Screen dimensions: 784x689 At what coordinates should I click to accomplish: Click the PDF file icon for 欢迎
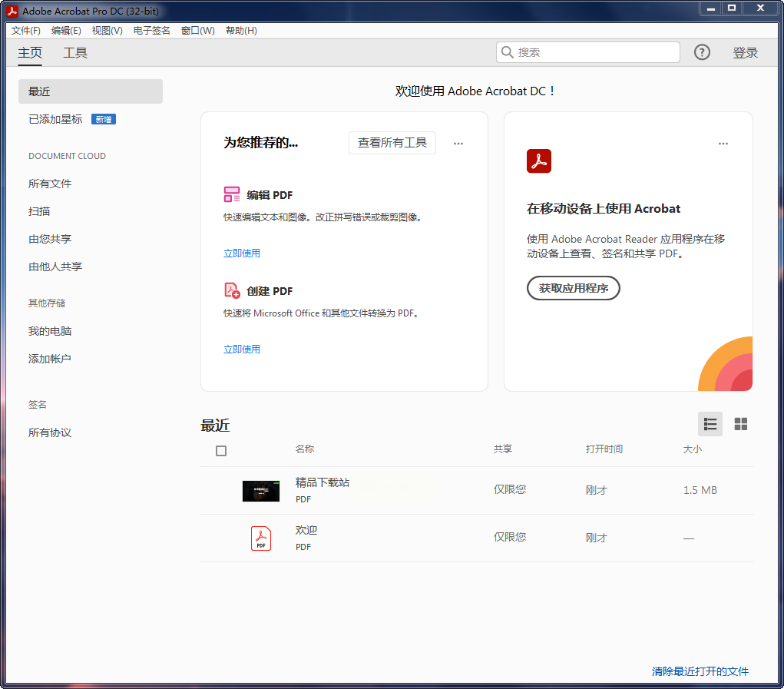coord(261,538)
